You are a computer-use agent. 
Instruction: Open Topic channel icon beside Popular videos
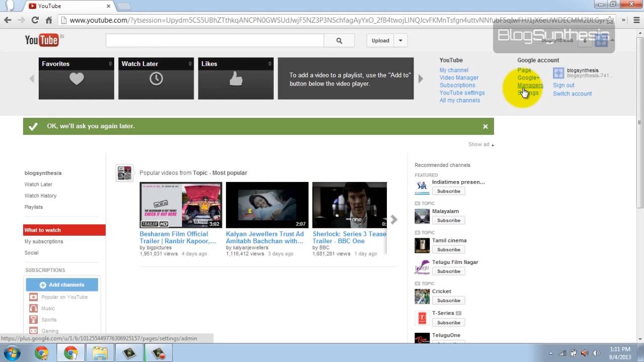(124, 173)
